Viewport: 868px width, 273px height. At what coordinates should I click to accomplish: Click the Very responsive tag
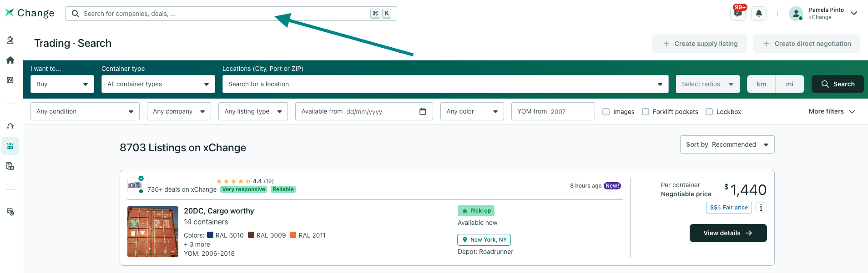point(244,189)
